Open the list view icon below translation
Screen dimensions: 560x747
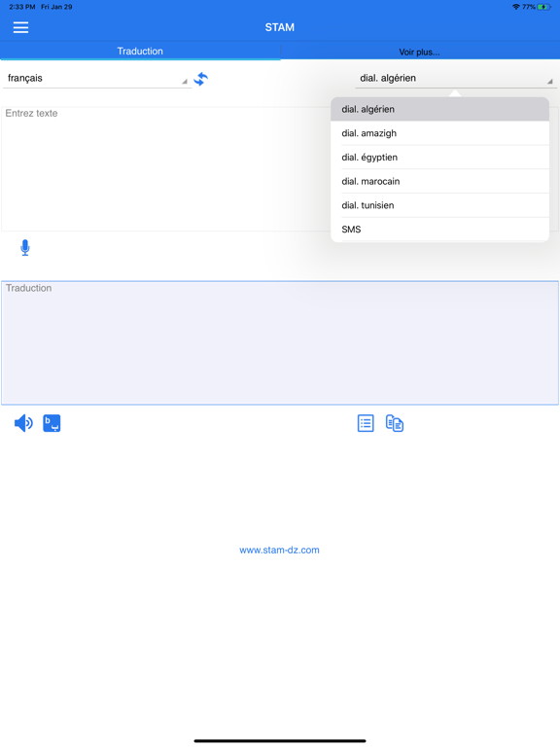pos(366,423)
